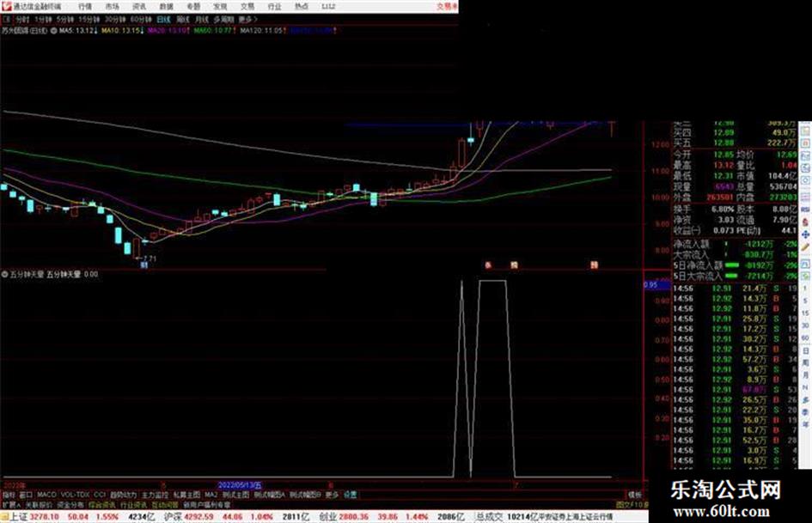
Task: Open the 关联报价 tab
Action: (39, 504)
